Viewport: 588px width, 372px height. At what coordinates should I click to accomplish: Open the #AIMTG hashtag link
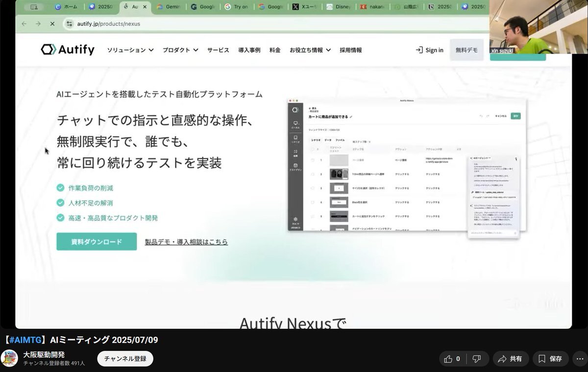coord(24,340)
